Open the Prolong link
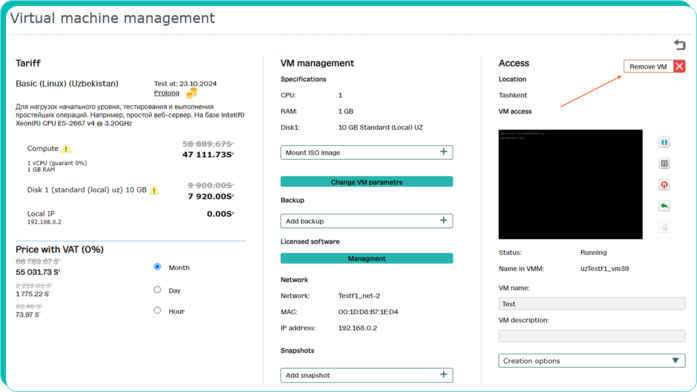The width and height of the screenshot is (697, 392). tap(167, 93)
